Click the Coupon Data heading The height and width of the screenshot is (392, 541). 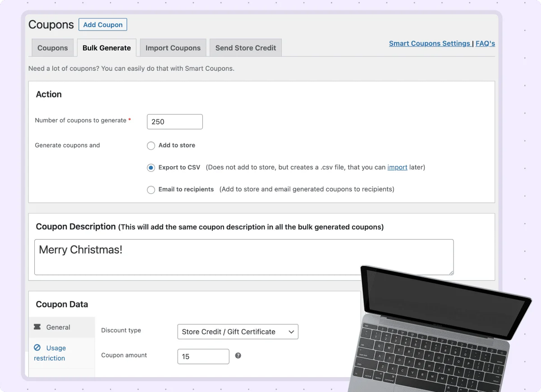click(x=62, y=304)
